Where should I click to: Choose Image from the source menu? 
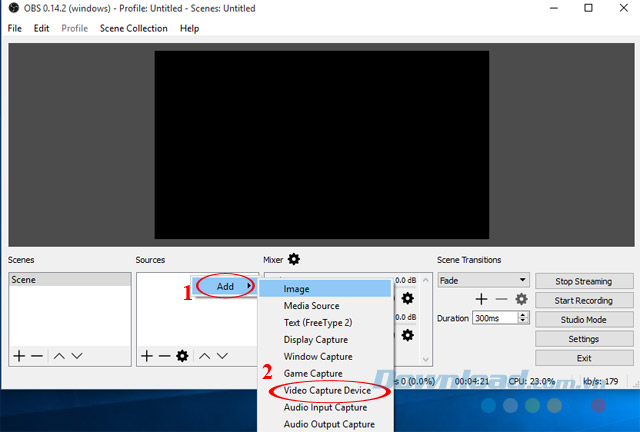click(x=296, y=289)
